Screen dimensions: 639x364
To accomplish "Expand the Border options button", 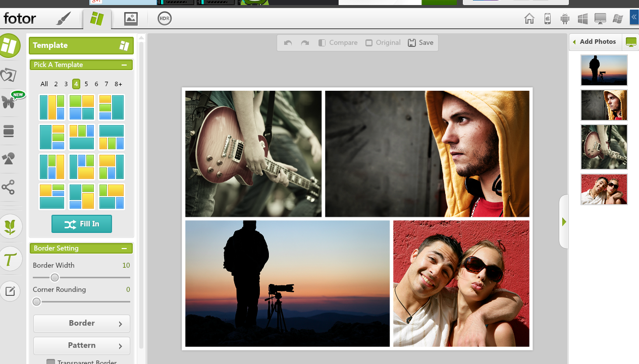I will tap(82, 323).
